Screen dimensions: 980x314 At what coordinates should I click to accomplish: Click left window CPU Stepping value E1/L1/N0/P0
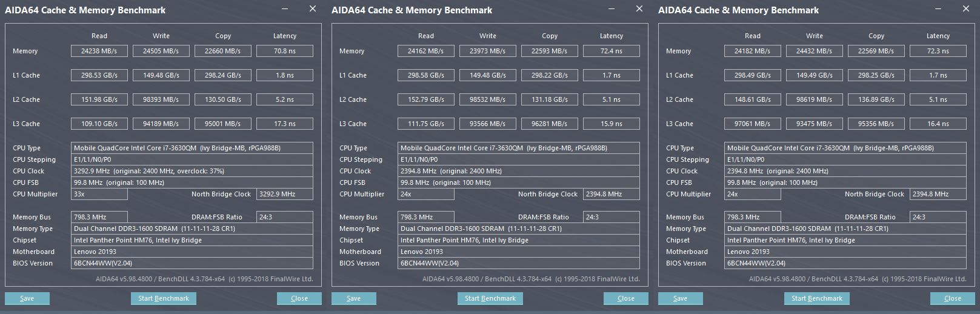tap(192, 159)
